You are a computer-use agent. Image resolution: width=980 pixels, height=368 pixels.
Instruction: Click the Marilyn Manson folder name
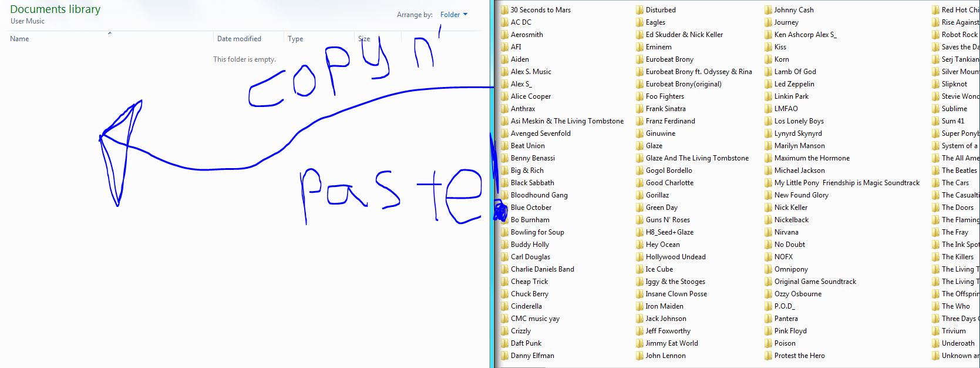tap(799, 146)
